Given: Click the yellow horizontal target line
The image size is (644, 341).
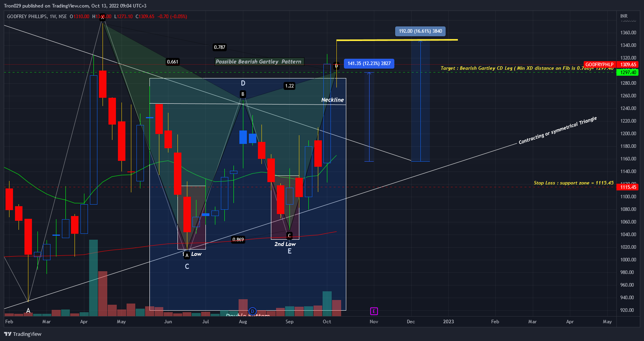Looking at the screenshot, I should [x=397, y=40].
